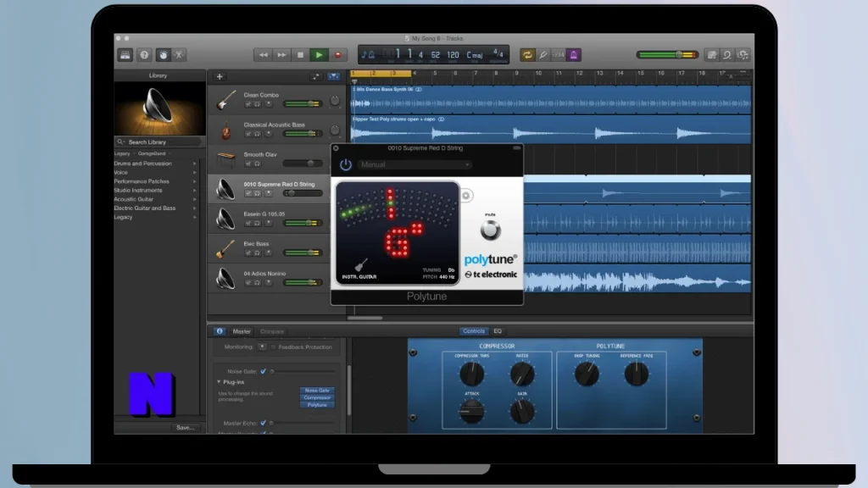868x488 pixels.
Task: Adjust the Smooth Clav volume slider
Action: coord(303,164)
